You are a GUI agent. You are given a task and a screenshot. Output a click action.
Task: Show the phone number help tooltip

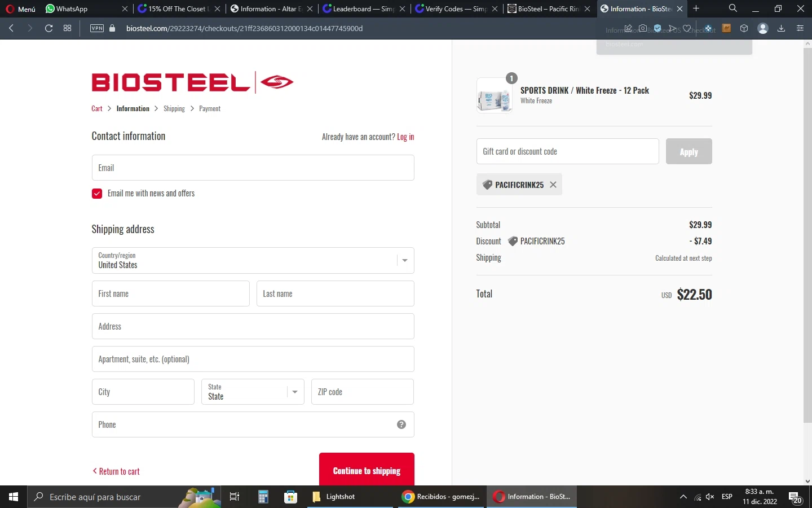[x=401, y=424]
